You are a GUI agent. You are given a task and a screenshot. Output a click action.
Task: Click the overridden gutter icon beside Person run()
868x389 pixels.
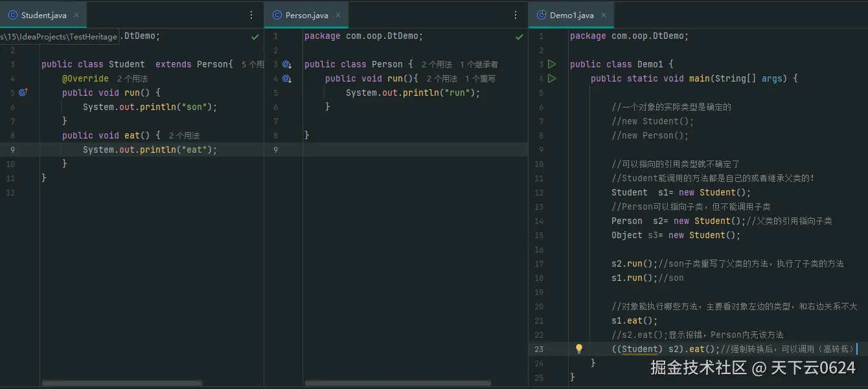pos(287,79)
